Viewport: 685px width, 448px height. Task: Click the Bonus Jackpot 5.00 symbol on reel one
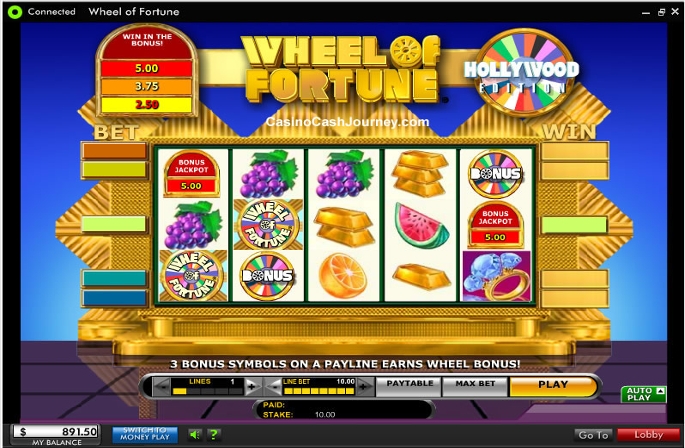click(x=191, y=174)
